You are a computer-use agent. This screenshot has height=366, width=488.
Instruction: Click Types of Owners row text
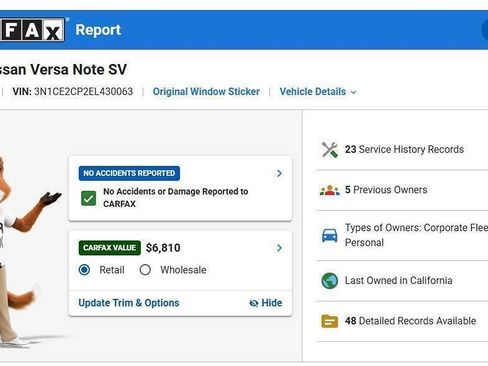(416, 235)
